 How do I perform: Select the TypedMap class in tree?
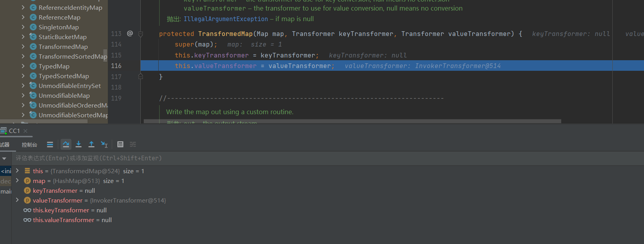(x=54, y=66)
